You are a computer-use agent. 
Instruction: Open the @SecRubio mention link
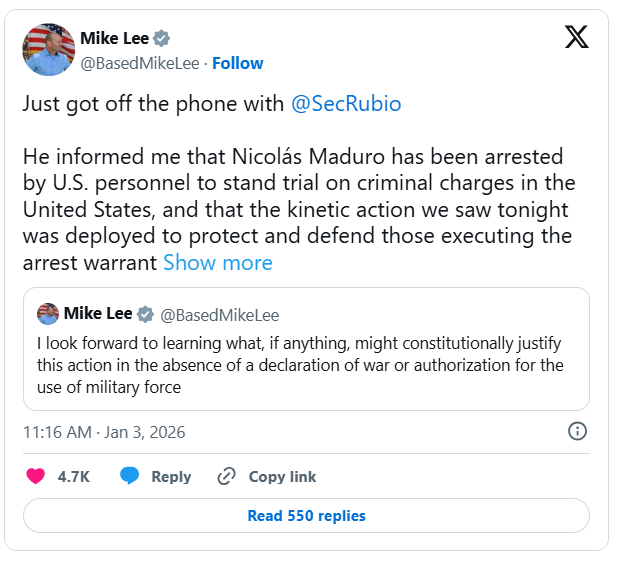pyautogui.click(x=345, y=104)
